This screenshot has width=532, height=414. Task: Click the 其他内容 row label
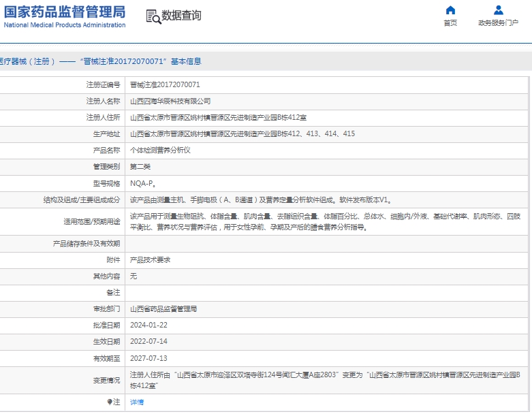point(106,276)
